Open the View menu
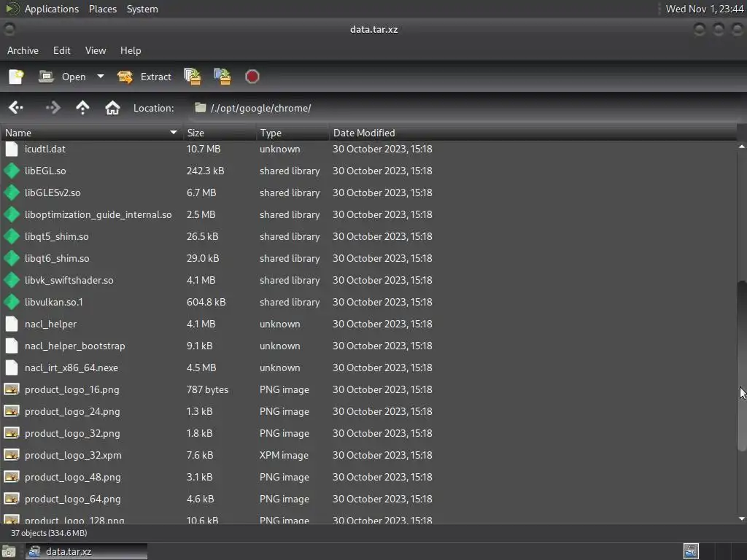 [x=96, y=50]
